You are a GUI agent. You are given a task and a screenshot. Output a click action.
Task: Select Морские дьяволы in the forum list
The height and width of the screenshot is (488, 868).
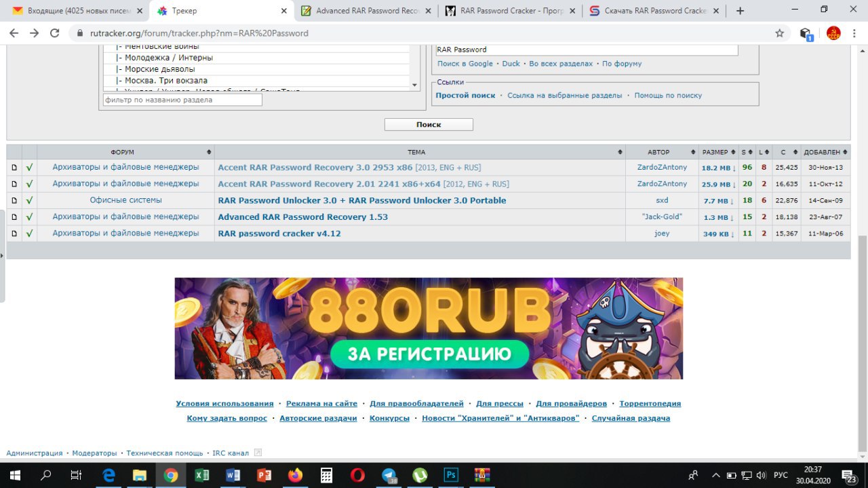[256, 69]
